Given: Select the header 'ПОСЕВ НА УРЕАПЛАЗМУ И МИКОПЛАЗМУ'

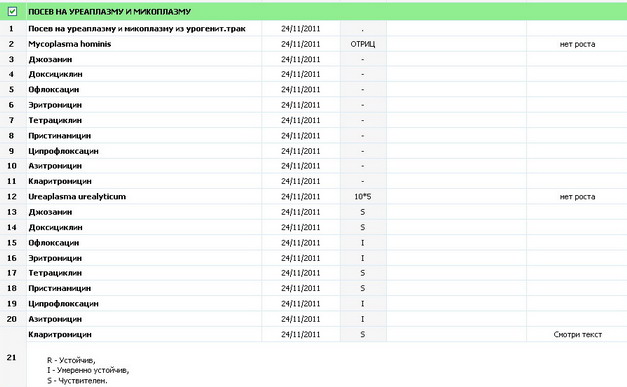Looking at the screenshot, I should pyautogui.click(x=110, y=12).
